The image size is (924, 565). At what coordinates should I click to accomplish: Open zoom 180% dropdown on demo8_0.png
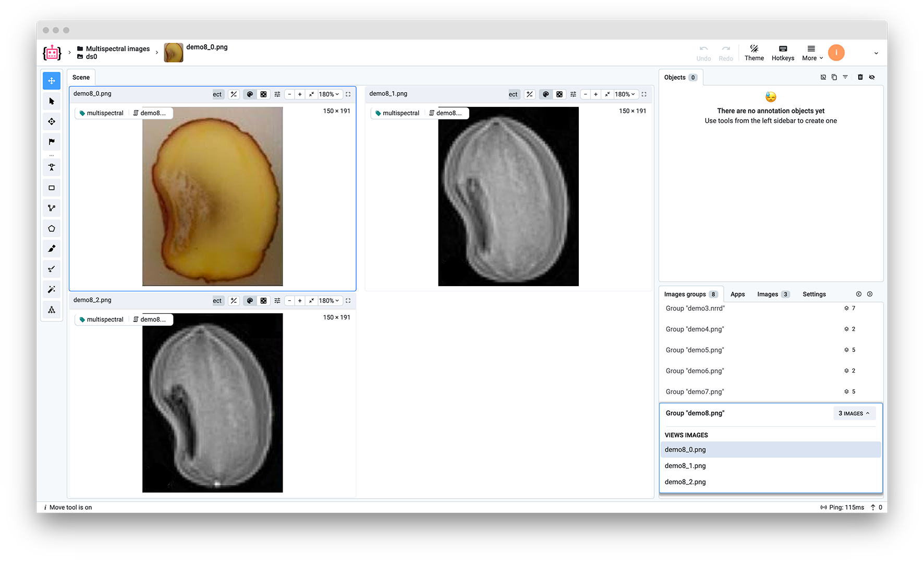tap(329, 94)
